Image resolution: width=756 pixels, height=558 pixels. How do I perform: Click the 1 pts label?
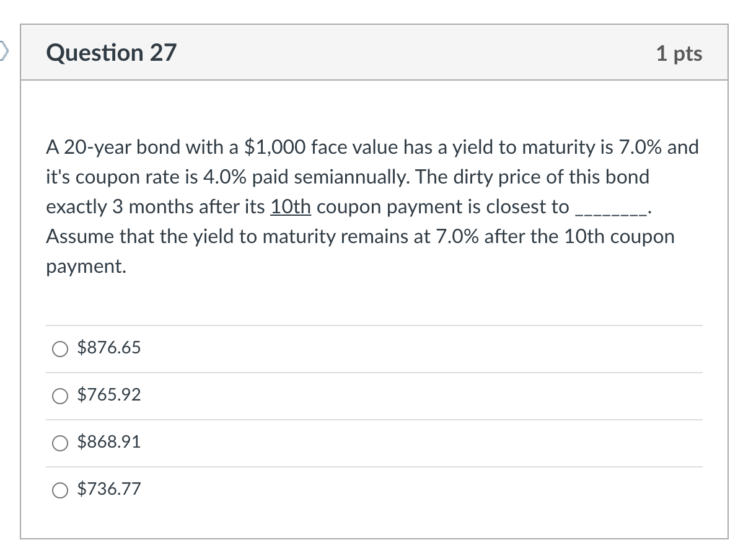coord(680,53)
